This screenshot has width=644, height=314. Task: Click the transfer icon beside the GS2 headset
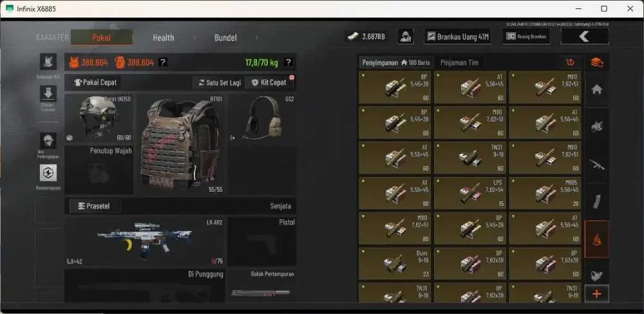click(x=233, y=138)
